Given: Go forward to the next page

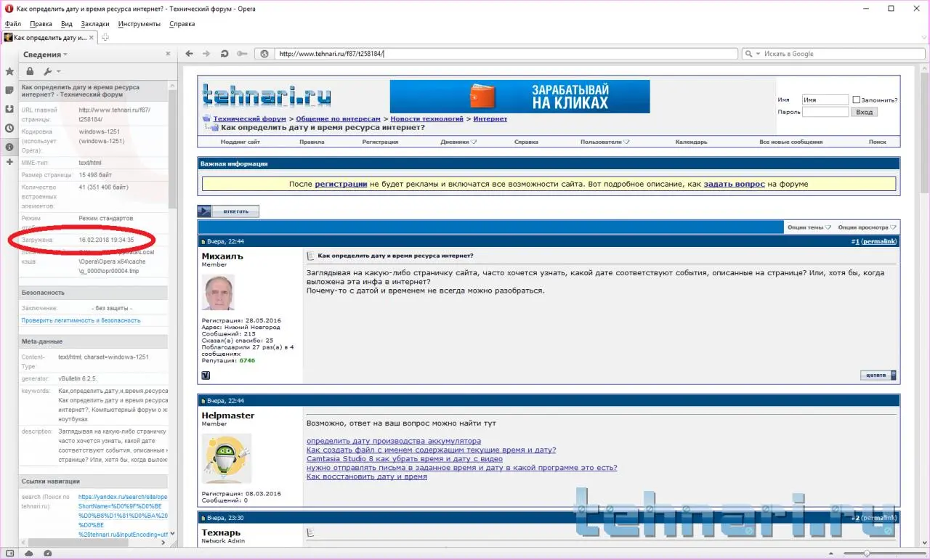Looking at the screenshot, I should 206,54.
